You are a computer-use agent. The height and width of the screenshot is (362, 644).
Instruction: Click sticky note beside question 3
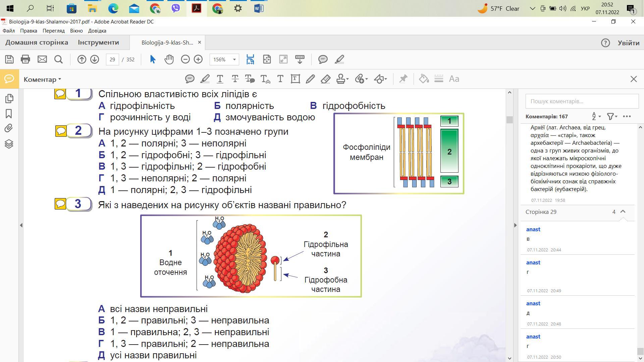60,204
